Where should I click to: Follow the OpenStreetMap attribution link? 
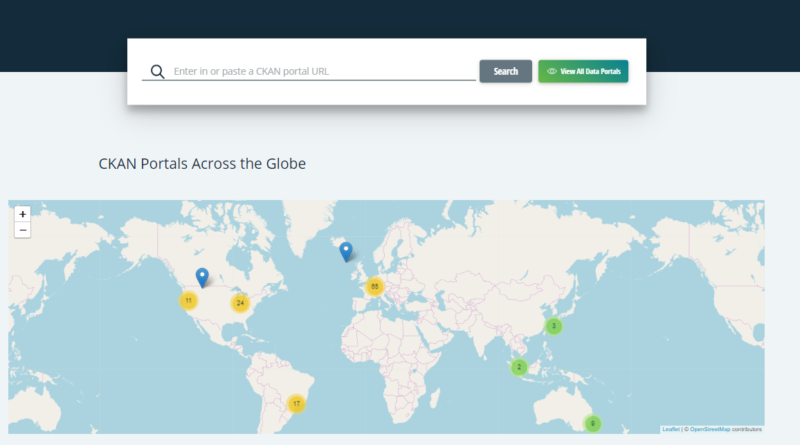(x=710, y=429)
